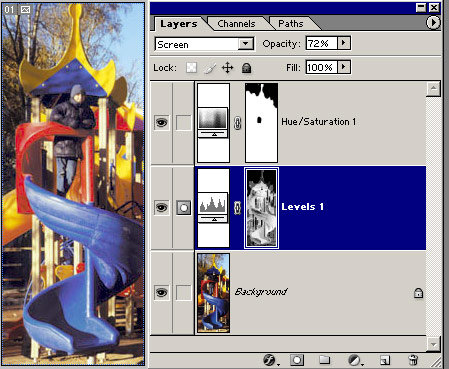Create new fill or adjustment layer
This screenshot has height=369, width=449.
pyautogui.click(x=355, y=360)
